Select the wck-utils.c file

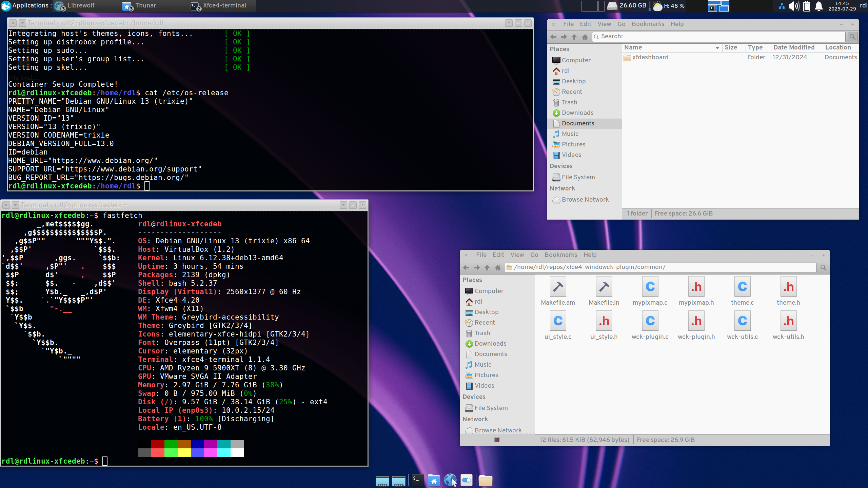(742, 326)
